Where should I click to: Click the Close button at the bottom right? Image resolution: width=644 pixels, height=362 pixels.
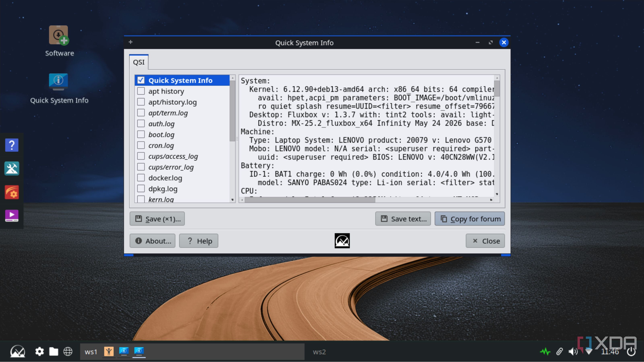point(485,241)
